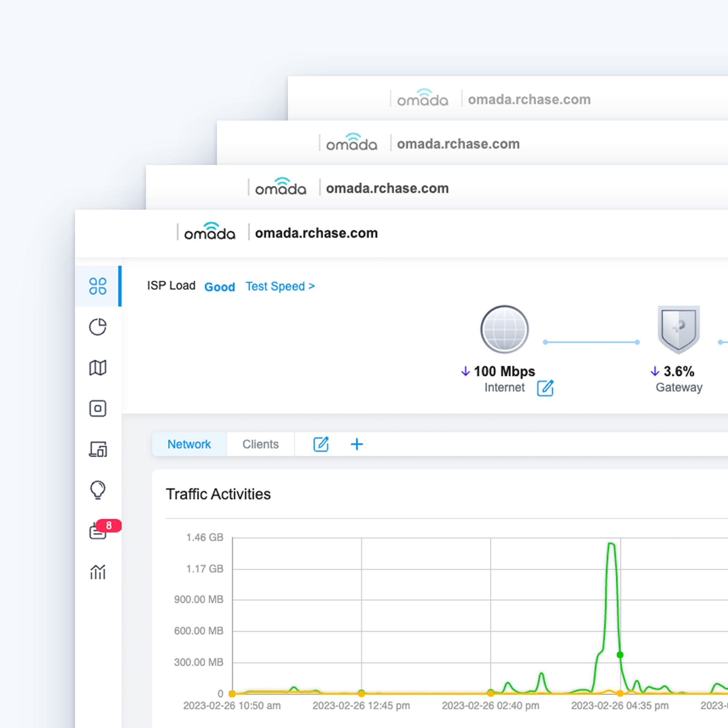Switch to the Clients tab
The width and height of the screenshot is (728, 728).
(260, 444)
